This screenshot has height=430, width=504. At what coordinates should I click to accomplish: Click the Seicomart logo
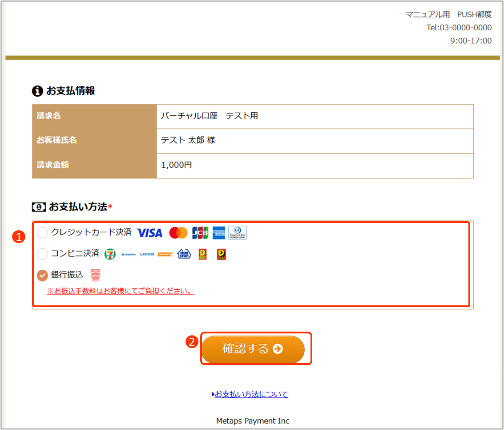165,254
